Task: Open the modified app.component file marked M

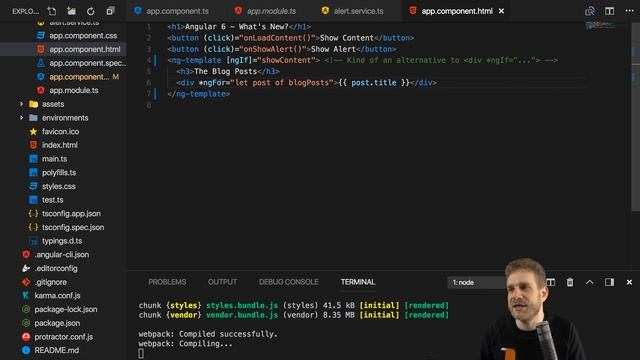Action: [x=79, y=77]
